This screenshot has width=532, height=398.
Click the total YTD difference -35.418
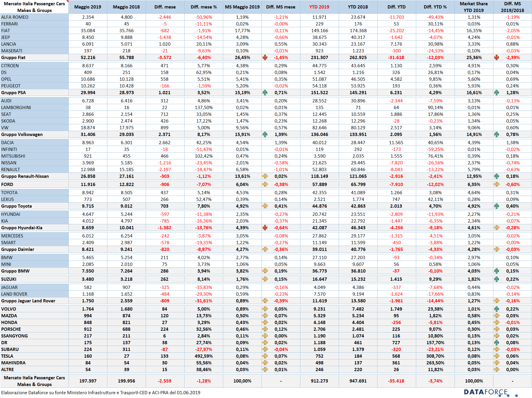point(396,381)
